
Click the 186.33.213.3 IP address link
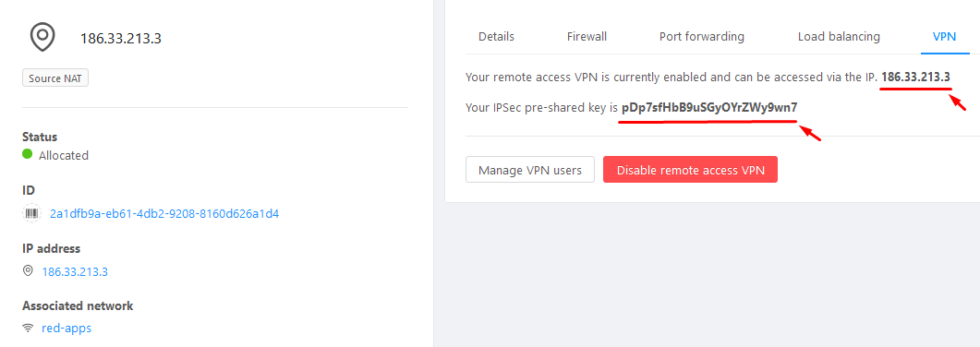click(75, 271)
